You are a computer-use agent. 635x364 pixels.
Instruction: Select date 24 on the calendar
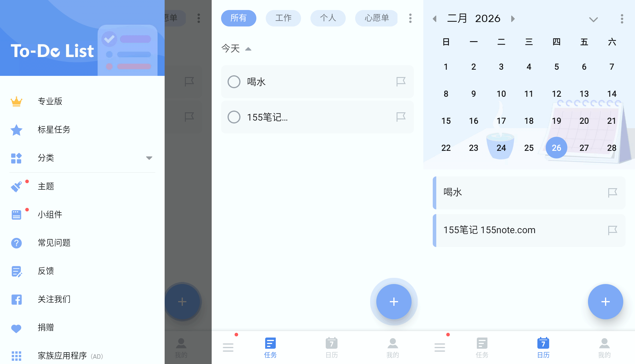coord(501,148)
